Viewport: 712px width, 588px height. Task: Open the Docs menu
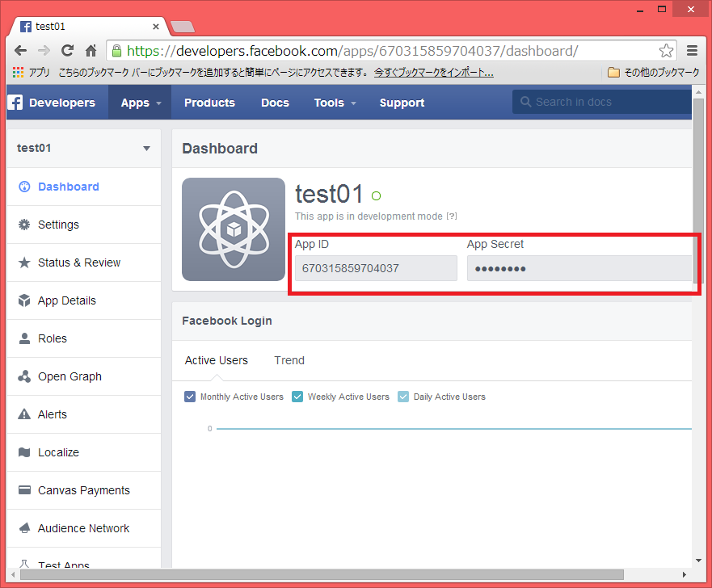[x=275, y=103]
